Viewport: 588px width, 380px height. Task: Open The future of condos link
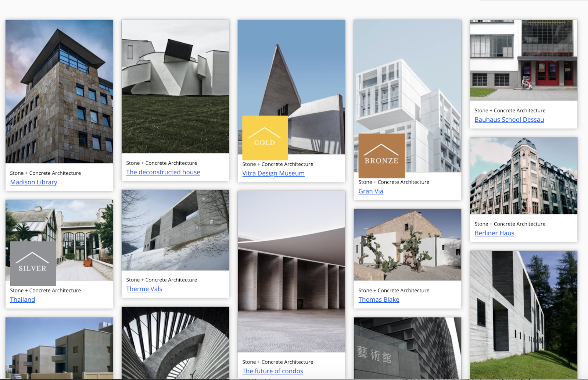272,371
